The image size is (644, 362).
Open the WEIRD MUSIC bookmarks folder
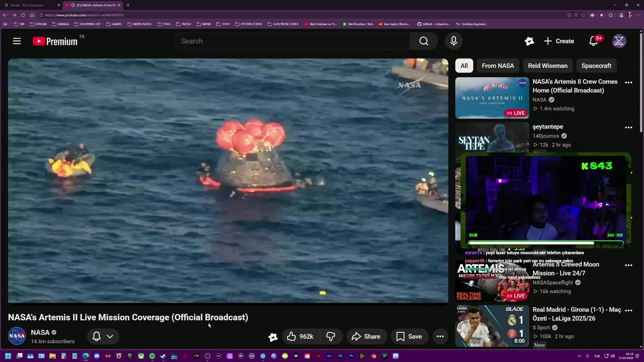139,24
